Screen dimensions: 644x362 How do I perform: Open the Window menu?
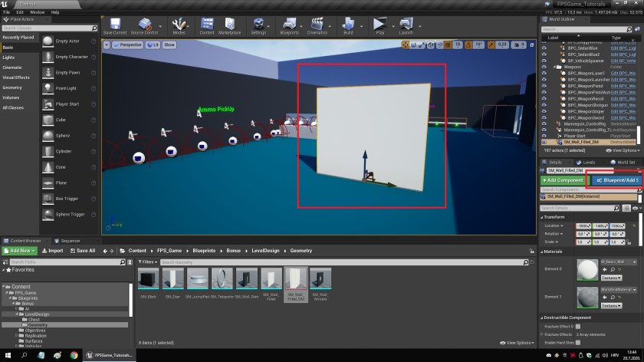[37, 12]
